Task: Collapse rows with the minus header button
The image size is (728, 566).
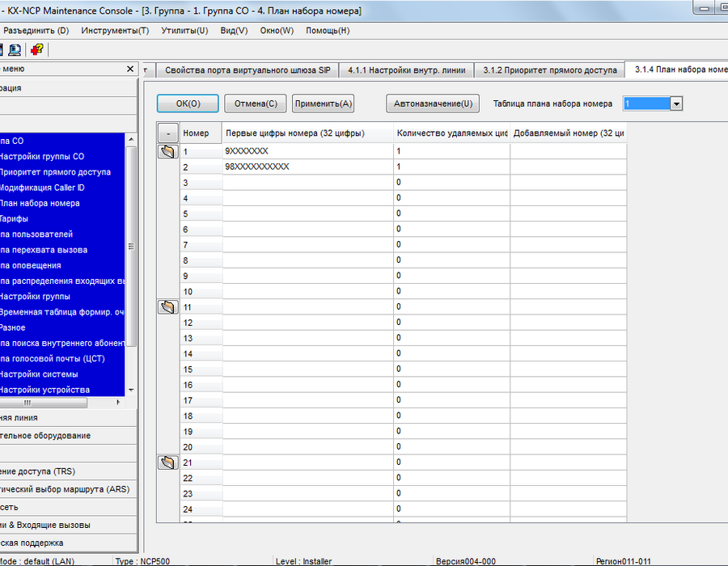Action: click(x=168, y=133)
